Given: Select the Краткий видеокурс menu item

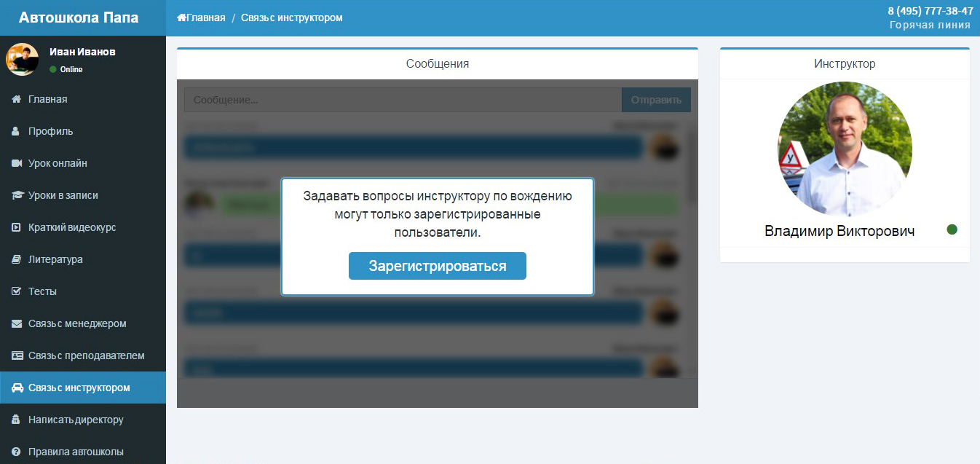Looking at the screenshot, I should coord(83,227).
